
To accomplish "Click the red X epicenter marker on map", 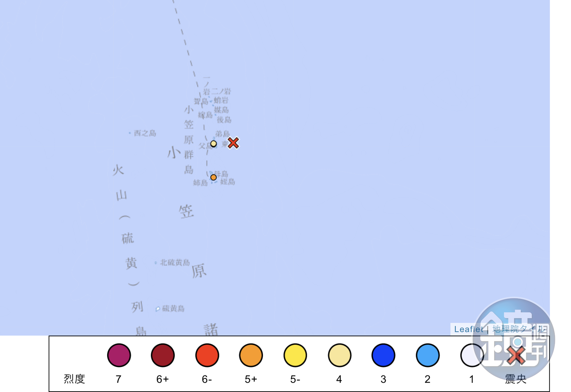I will click(x=233, y=143).
